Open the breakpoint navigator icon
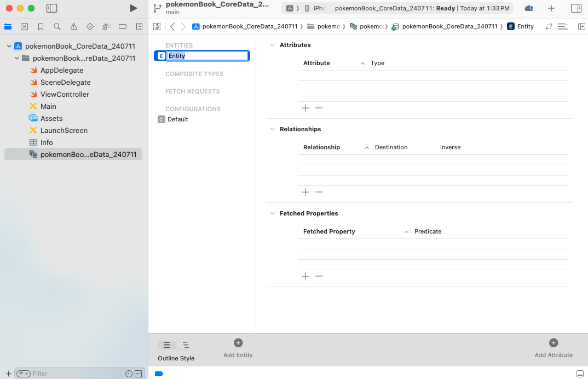The image size is (588, 379). tap(123, 27)
